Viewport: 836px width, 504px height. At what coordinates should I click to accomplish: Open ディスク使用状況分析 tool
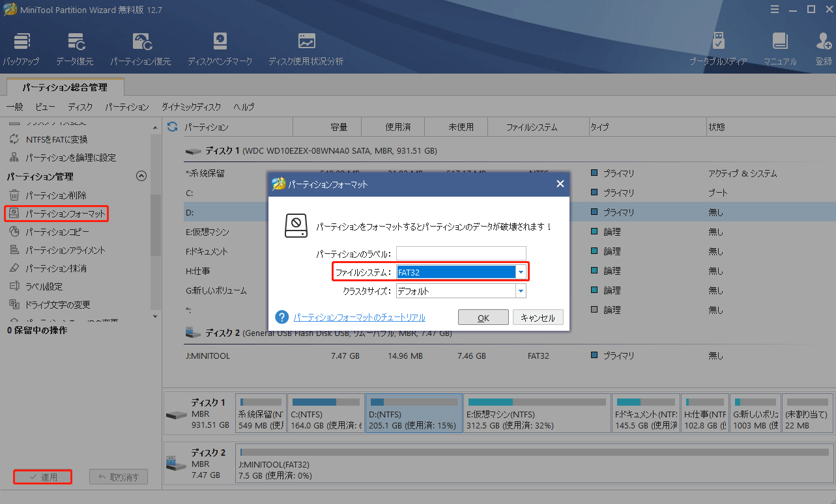(306, 49)
